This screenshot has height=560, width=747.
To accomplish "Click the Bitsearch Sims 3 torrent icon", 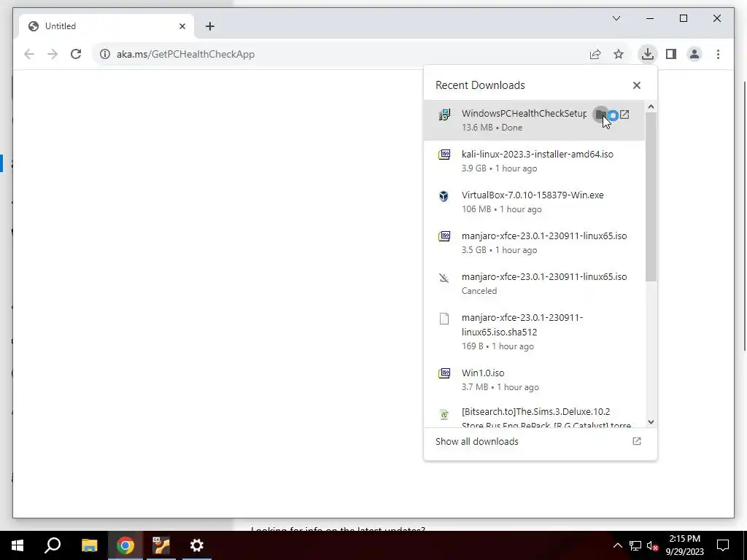I will 444,414.
